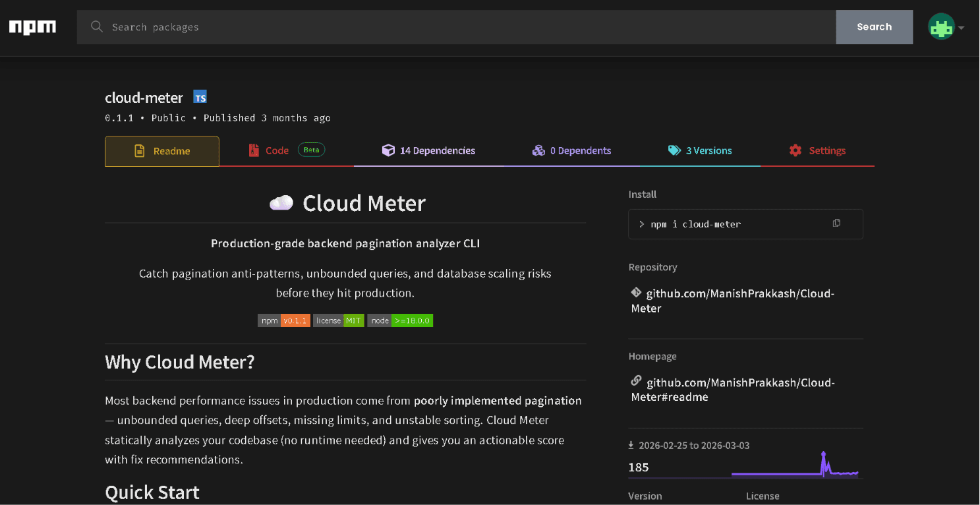Viewport: 980px width, 505px height.
Task: Click the date range 2026-02-25 to 2026-03-03
Action: [694, 446]
